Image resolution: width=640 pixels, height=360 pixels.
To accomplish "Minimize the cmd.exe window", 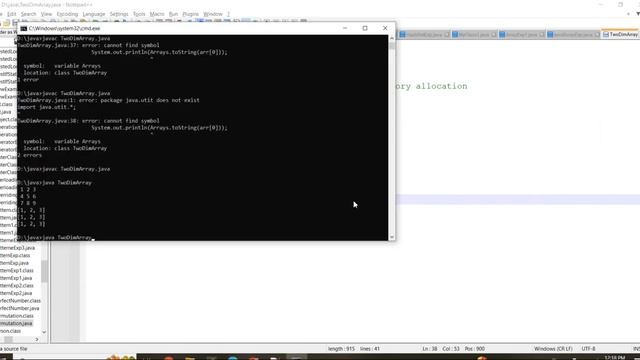I will tap(345, 28).
